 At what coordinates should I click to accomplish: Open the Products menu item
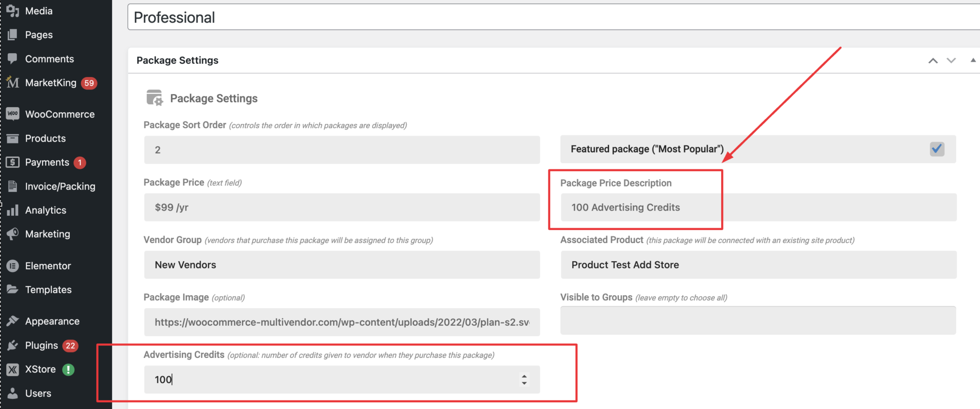(45, 138)
